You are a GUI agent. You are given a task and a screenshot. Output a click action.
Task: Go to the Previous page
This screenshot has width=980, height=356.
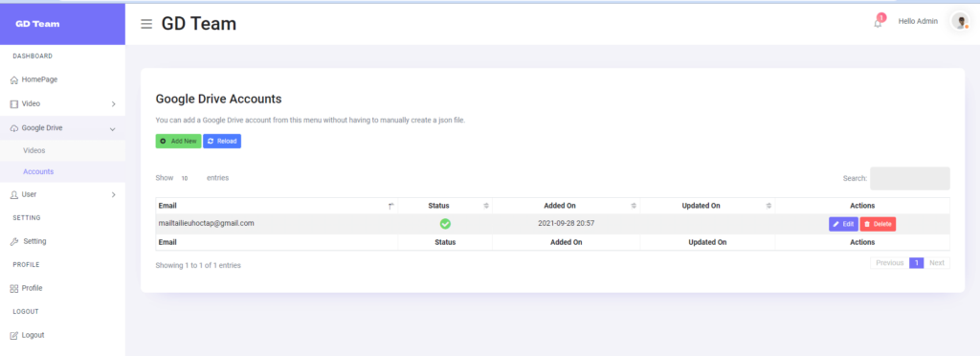[889, 263]
